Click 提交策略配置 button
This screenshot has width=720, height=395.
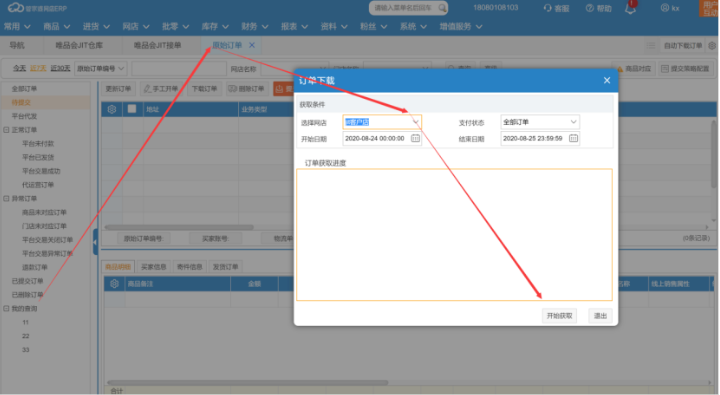pos(685,68)
